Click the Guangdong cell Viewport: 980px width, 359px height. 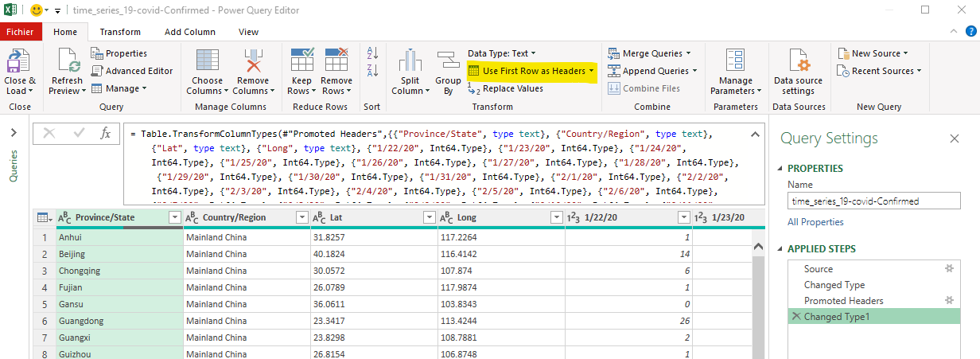(x=119, y=322)
